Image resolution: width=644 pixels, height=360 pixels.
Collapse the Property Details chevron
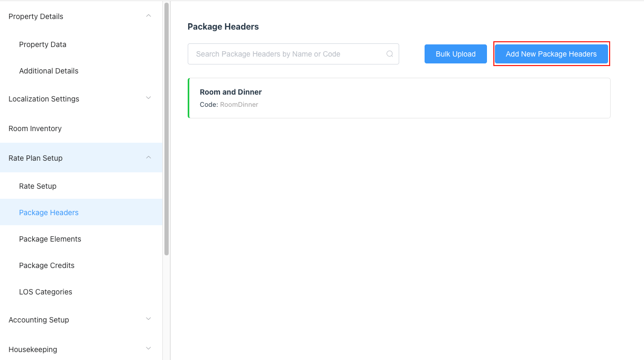coord(149,16)
